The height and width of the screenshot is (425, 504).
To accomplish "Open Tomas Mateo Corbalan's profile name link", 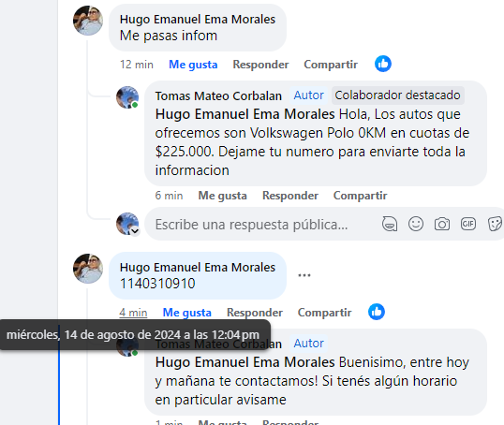I will (x=218, y=96).
